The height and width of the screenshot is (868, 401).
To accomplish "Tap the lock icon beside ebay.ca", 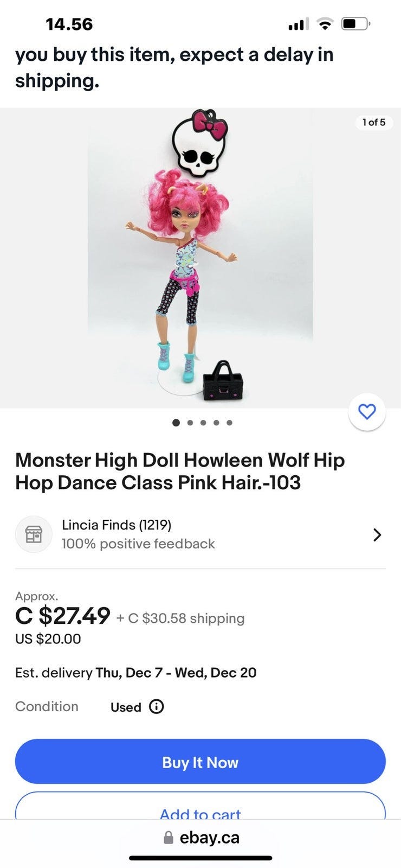I will [169, 838].
